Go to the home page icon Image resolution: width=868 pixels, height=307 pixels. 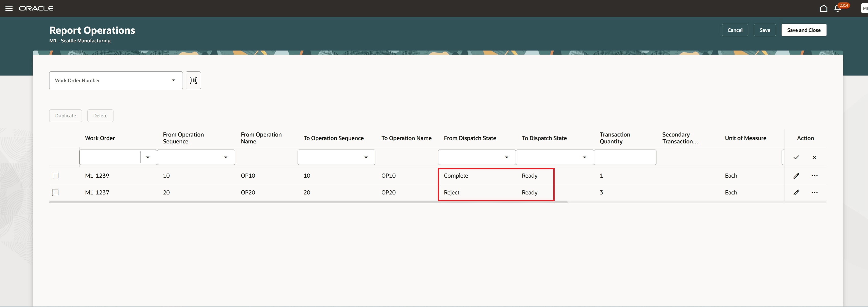click(x=823, y=8)
